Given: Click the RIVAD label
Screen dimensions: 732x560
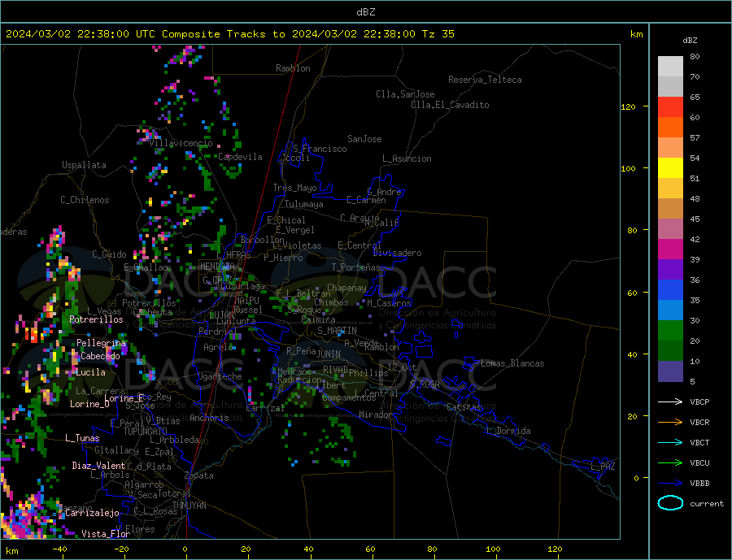Looking at the screenshot, I should pyautogui.click(x=336, y=370).
